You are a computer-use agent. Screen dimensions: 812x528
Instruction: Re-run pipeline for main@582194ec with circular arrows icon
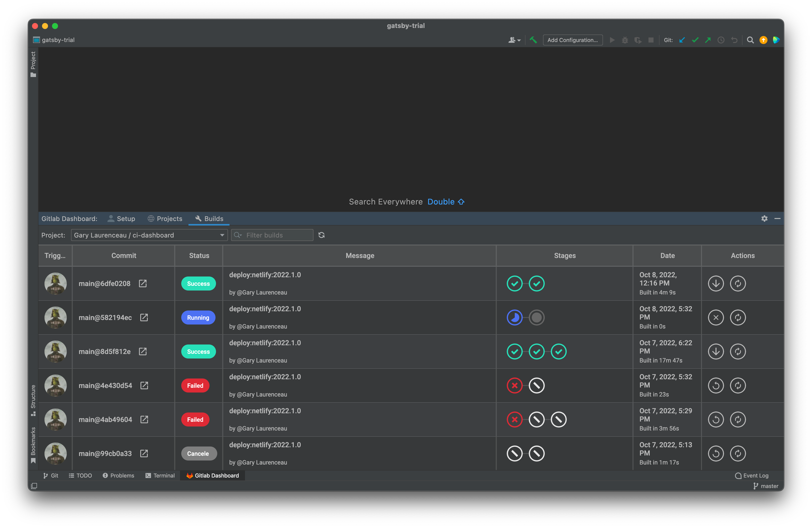[x=737, y=317]
